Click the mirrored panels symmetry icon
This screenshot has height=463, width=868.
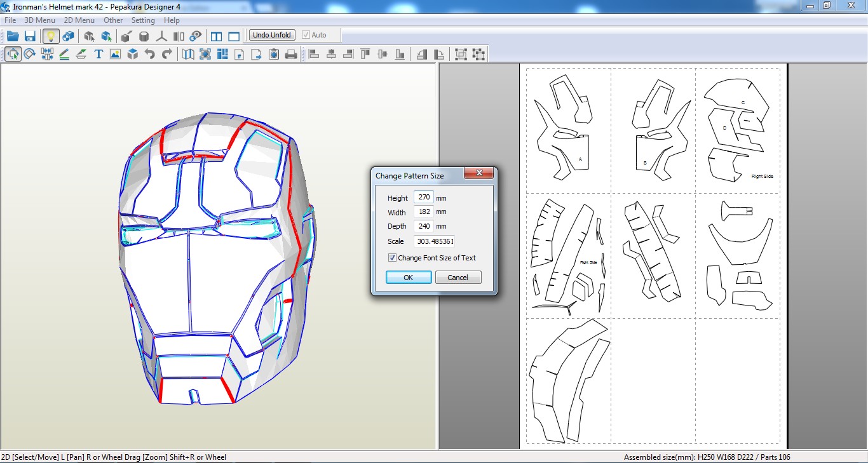pyautogui.click(x=179, y=36)
